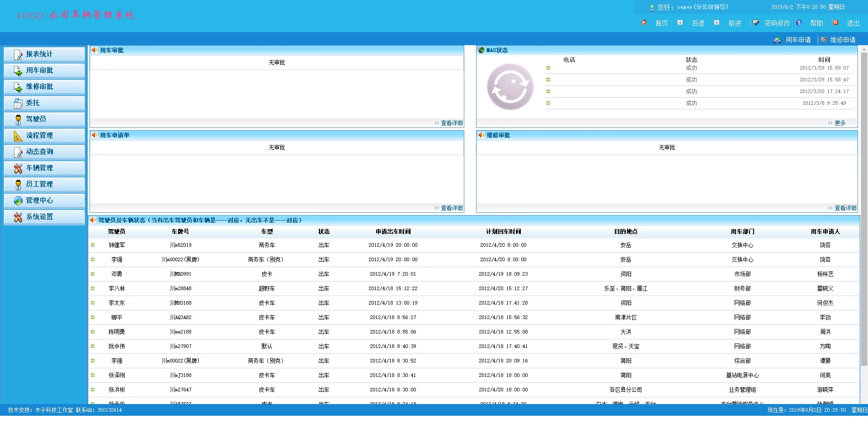Click the 申请出车时间 column header
This screenshot has width=868, height=423.
(x=393, y=231)
